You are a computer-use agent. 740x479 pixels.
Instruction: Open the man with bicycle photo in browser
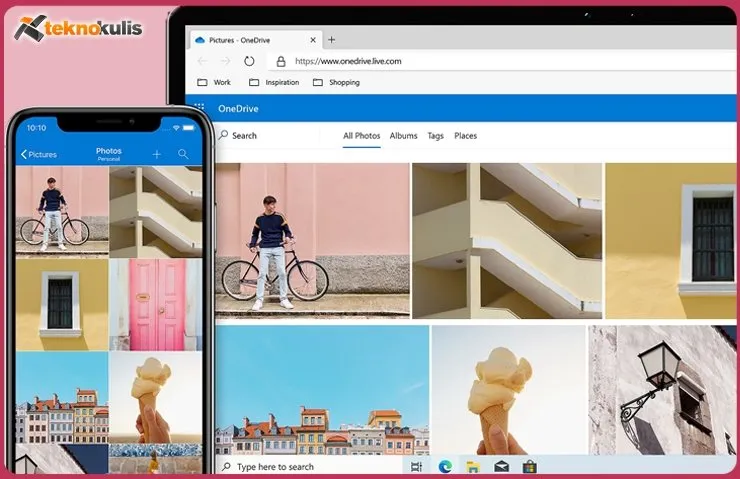[312, 241]
